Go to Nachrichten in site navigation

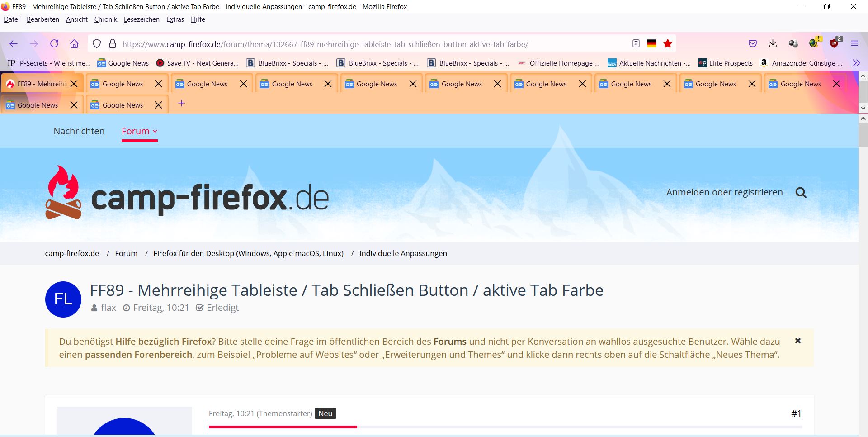(79, 131)
